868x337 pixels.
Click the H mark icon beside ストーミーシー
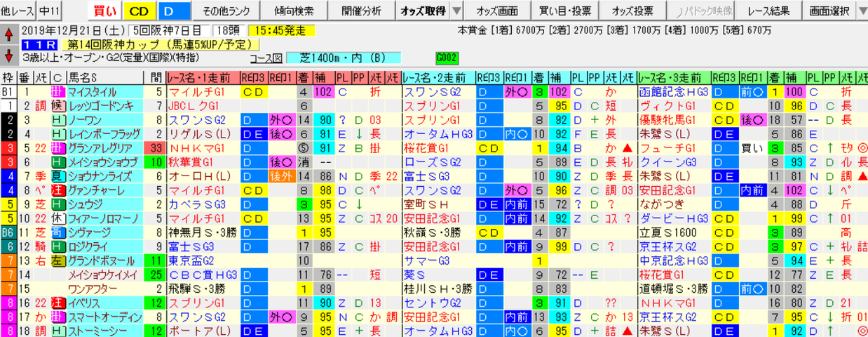tap(59, 330)
